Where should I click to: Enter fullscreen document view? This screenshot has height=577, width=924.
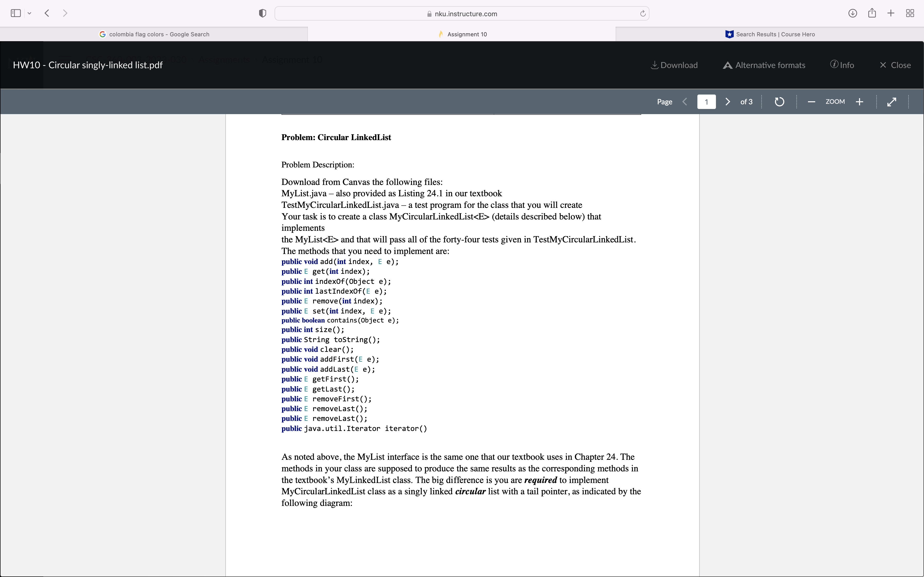(892, 102)
